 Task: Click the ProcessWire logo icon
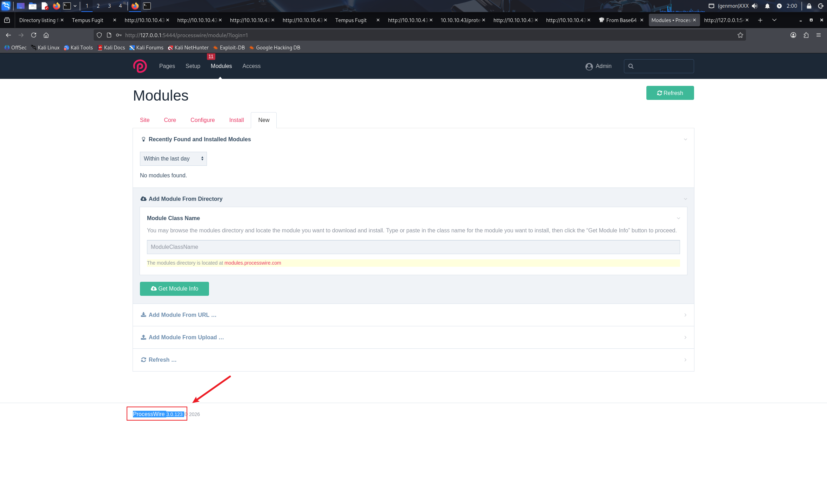pyautogui.click(x=140, y=66)
